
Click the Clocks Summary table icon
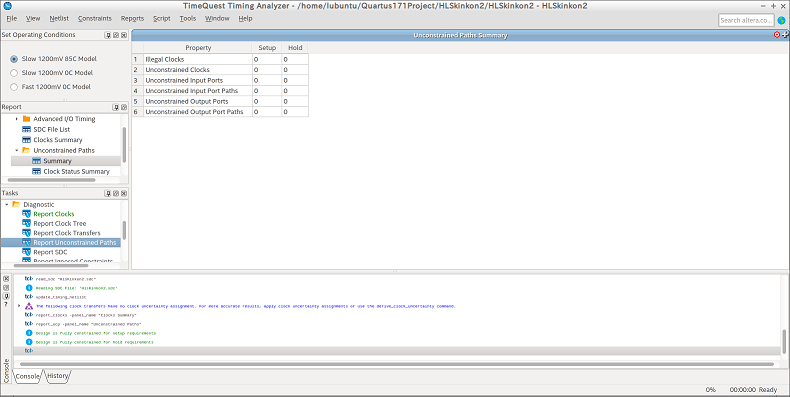pyautogui.click(x=27, y=140)
